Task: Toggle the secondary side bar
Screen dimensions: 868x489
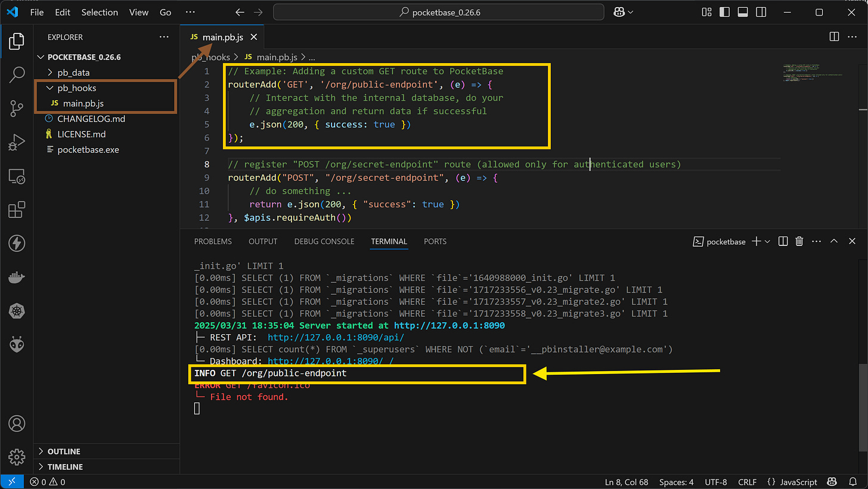Action: (x=759, y=12)
